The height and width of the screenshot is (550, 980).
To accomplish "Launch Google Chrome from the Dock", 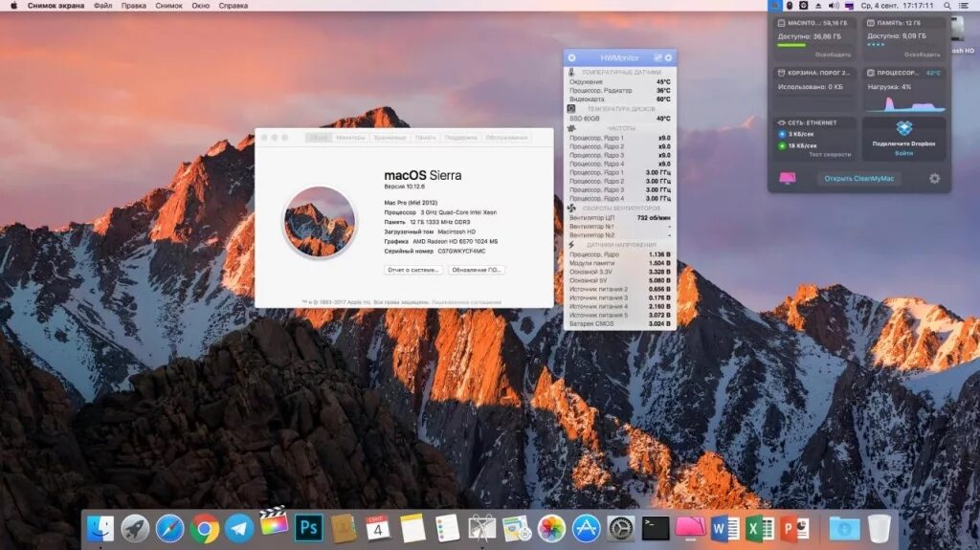I will (205, 529).
